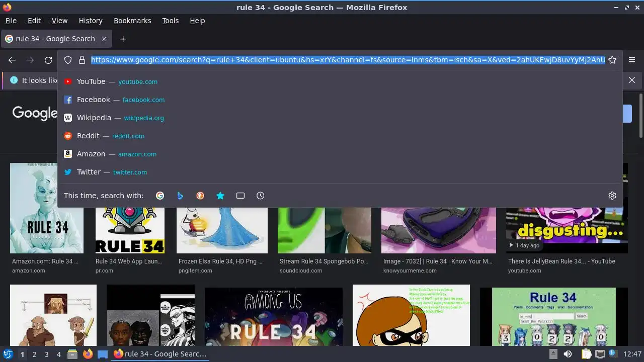
Task: Open Rule 34 Web App Launch thumbnail
Action: click(130, 230)
